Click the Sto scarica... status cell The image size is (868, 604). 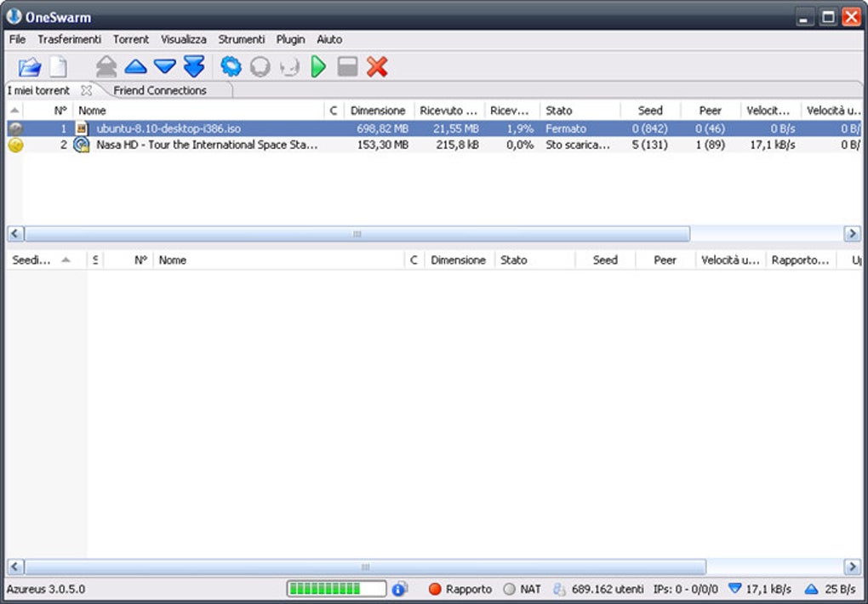[x=578, y=145]
